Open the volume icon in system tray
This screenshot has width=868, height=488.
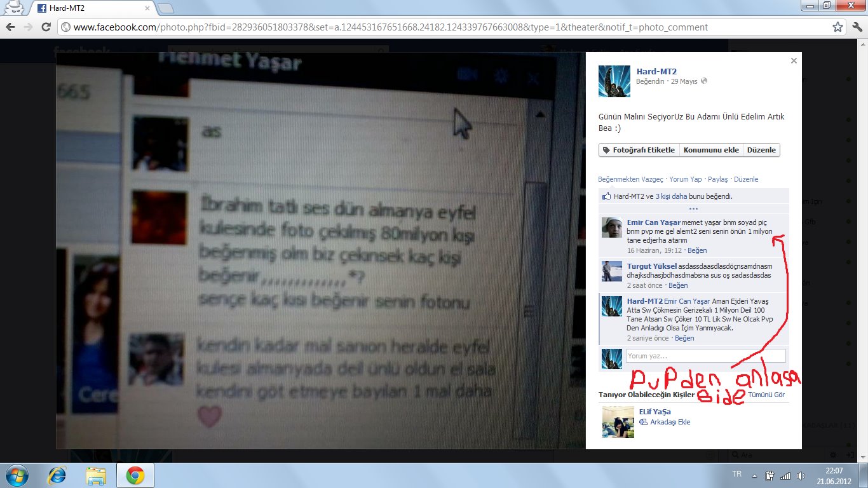pos(799,475)
